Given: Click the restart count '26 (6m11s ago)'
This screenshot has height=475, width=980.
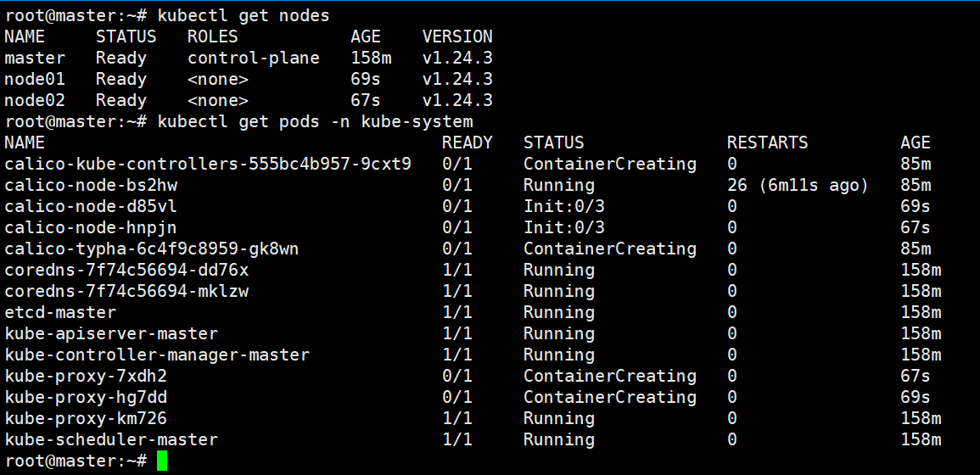Looking at the screenshot, I should click(798, 185).
